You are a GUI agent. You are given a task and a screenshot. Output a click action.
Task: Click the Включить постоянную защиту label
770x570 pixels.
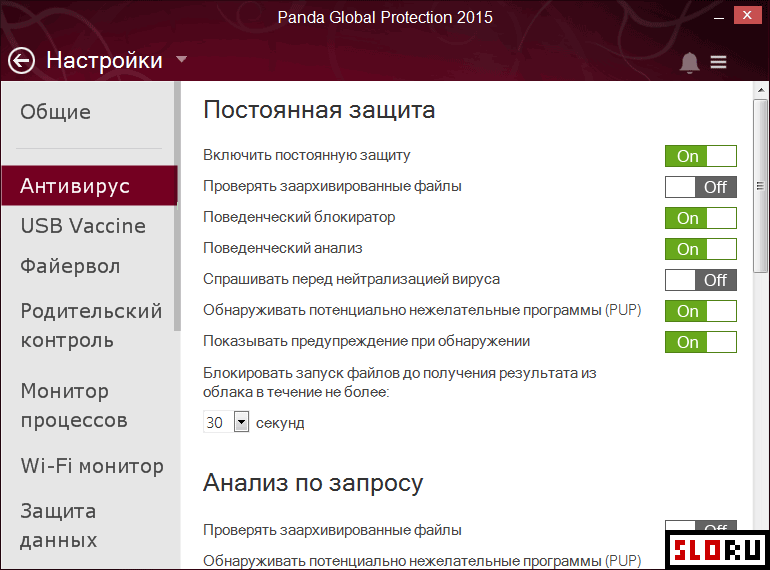pos(306,155)
